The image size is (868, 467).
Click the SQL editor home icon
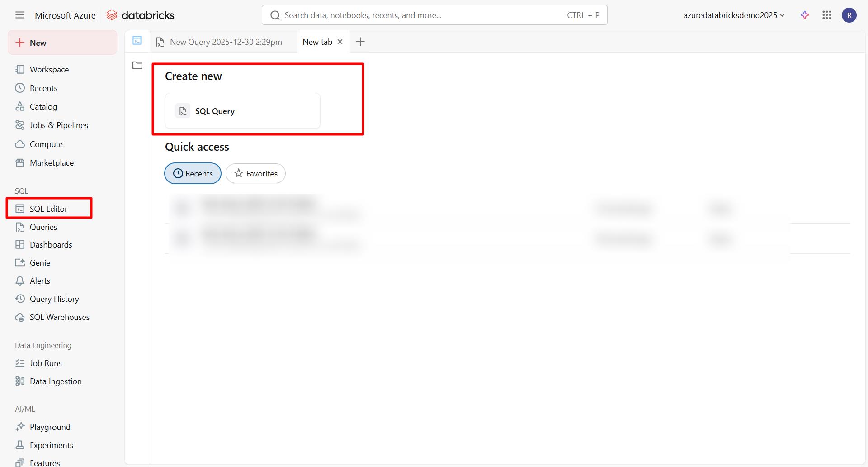click(137, 41)
